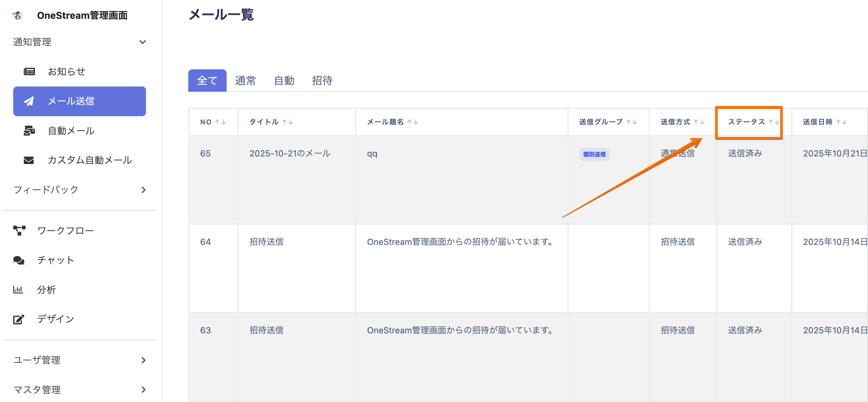Click the OneStream logo avatar icon

pyautogui.click(x=17, y=15)
